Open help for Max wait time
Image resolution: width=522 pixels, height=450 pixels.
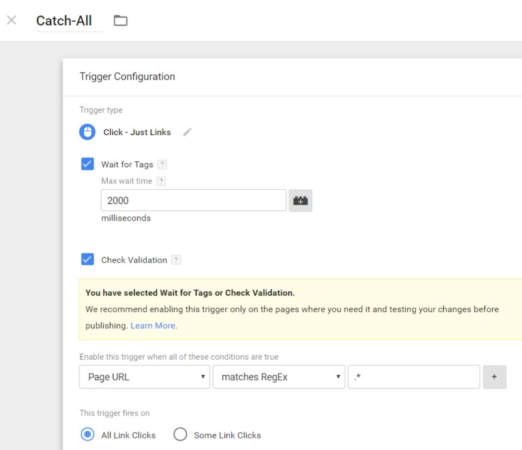pyautogui.click(x=161, y=181)
